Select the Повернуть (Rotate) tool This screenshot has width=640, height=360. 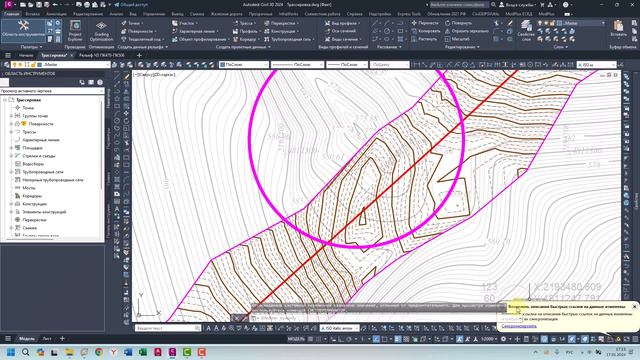[x=458, y=23]
